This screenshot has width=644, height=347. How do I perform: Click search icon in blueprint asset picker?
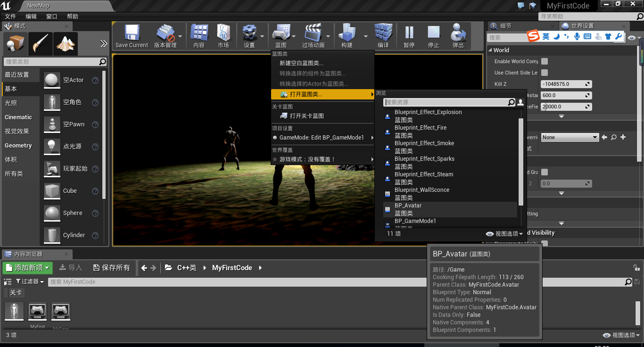[511, 102]
